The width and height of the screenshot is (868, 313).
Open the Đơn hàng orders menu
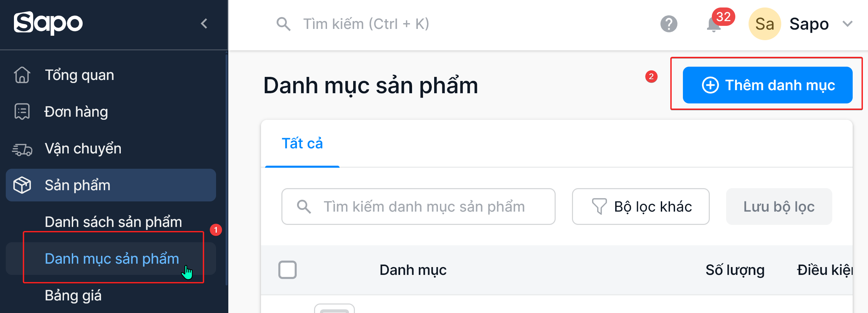click(x=76, y=112)
